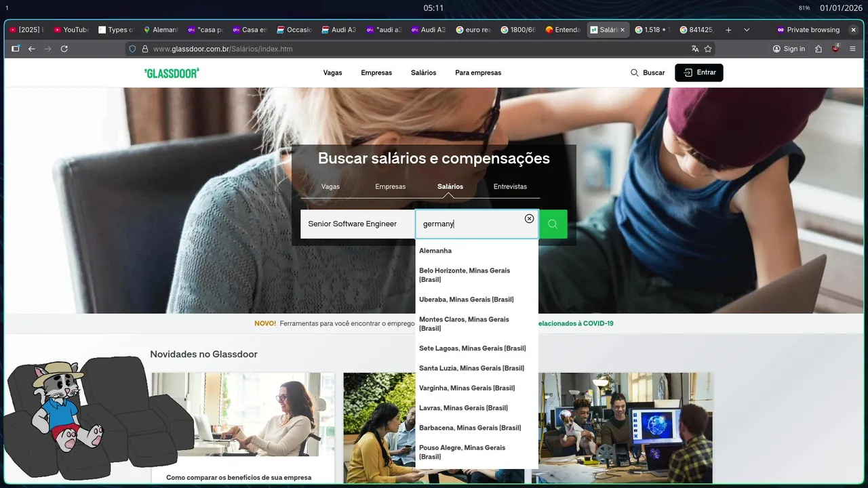868x488 pixels.
Task: Click the clock 05:11 in top bar
Action: (433, 8)
